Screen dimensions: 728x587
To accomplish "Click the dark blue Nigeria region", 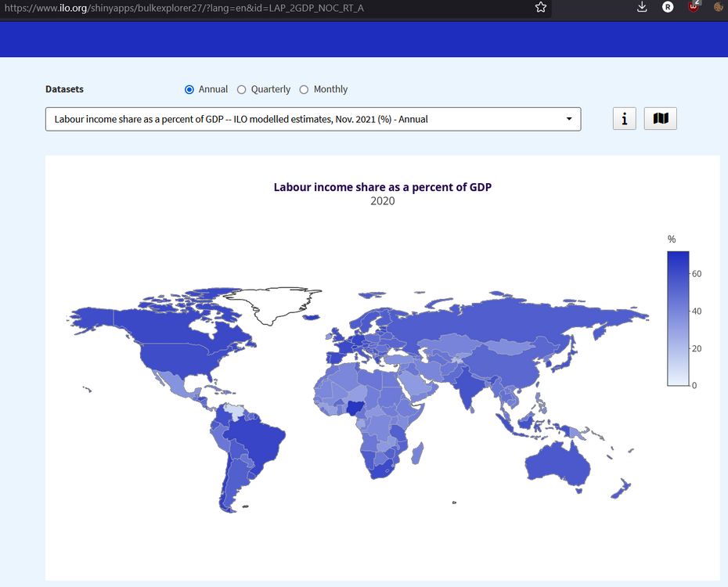I will [355, 405].
